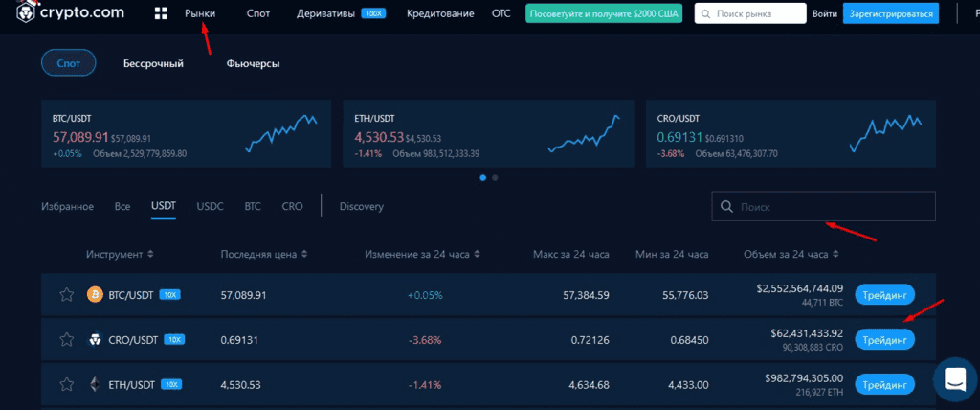Go to second carousel page dot

pos(495,178)
